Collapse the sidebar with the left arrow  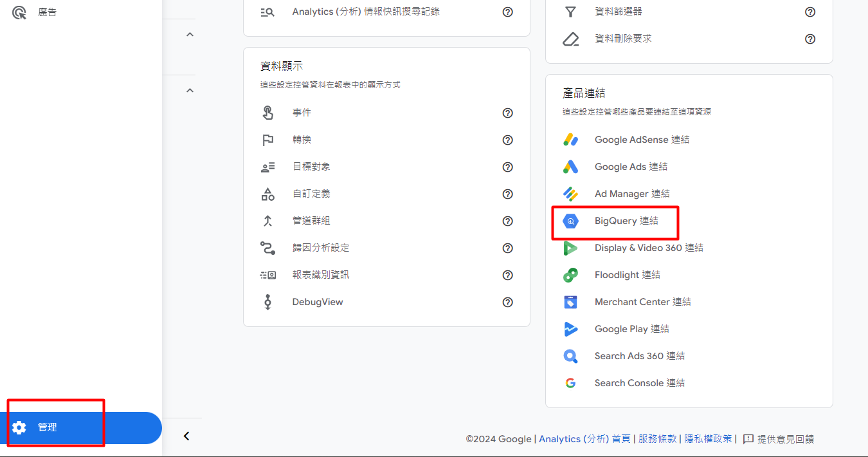(186, 436)
